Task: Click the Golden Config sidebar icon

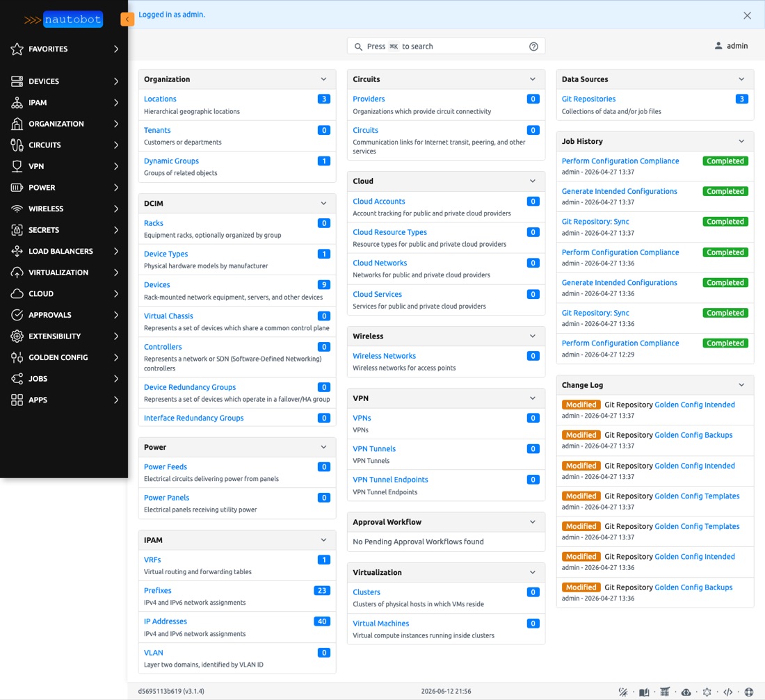Action: point(17,357)
